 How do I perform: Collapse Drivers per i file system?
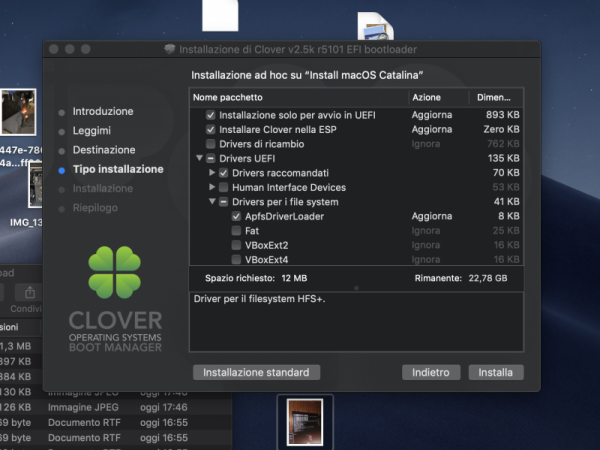[212, 201]
